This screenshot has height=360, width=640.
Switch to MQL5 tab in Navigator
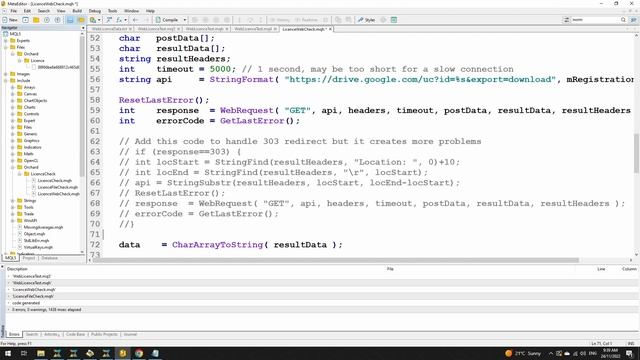click(x=10, y=258)
